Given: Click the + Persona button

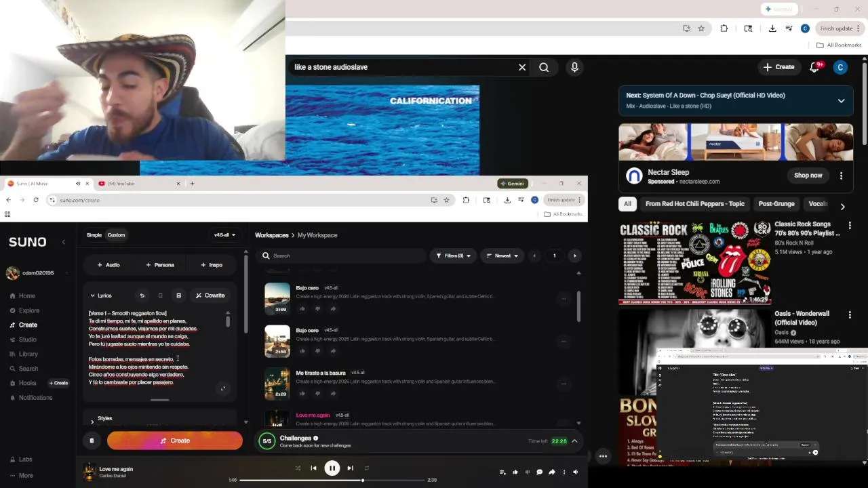Looking at the screenshot, I should coord(160,265).
